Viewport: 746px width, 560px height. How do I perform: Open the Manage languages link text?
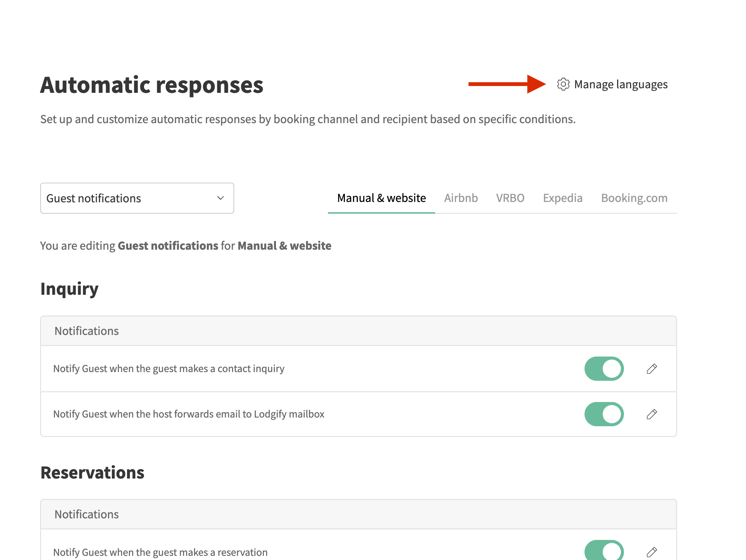click(621, 84)
